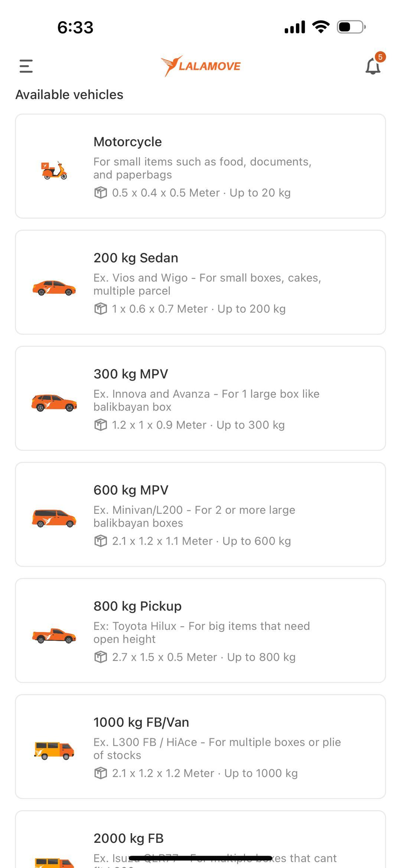Tap the 600 kg MPV minivan icon
The image size is (401, 868).
click(54, 519)
